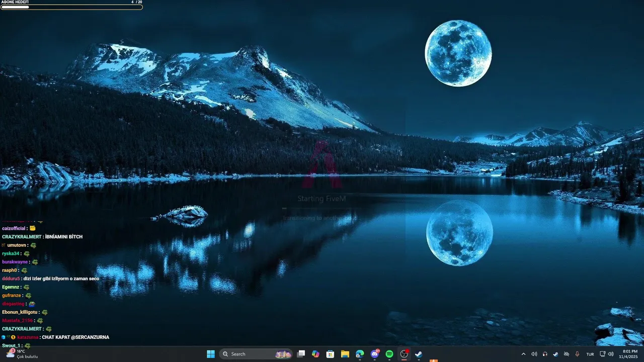This screenshot has width=644, height=362.
Task: Open Steam from the taskbar
Action: 419,354
